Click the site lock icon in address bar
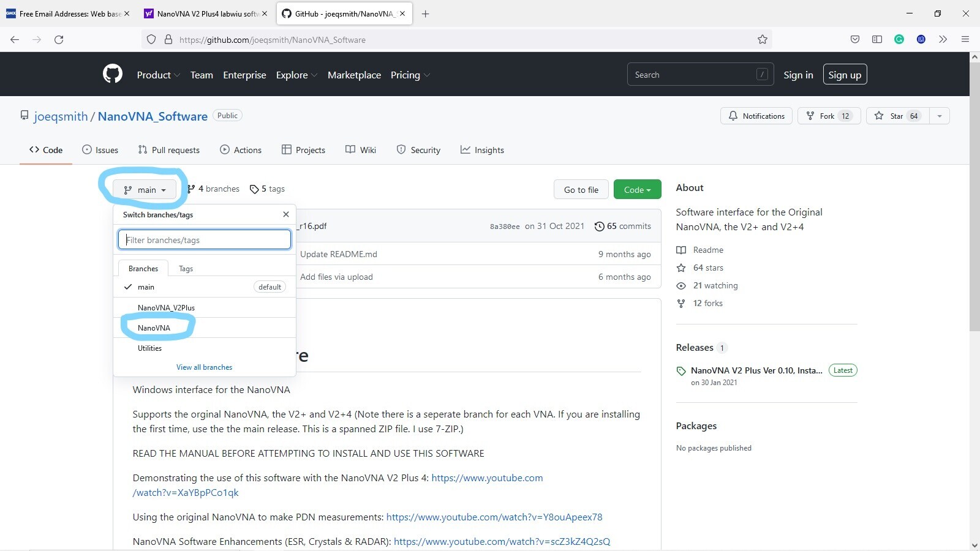The width and height of the screenshot is (980, 551). (168, 39)
